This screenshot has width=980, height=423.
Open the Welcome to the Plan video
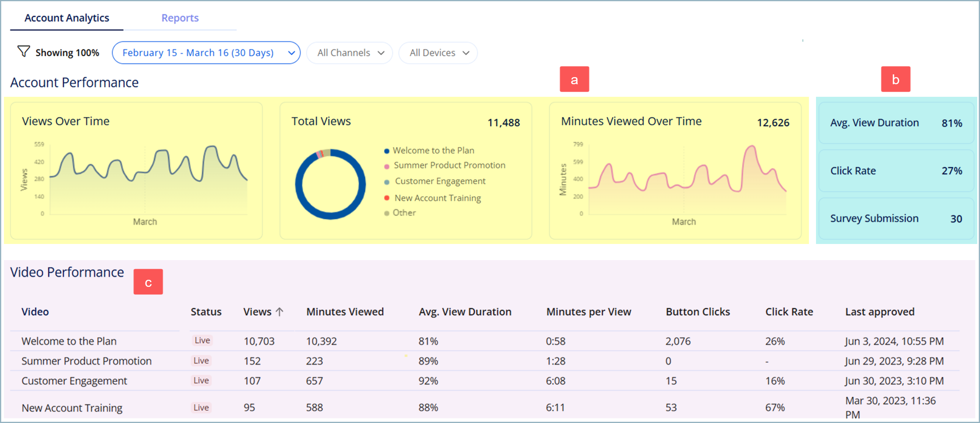pos(69,341)
